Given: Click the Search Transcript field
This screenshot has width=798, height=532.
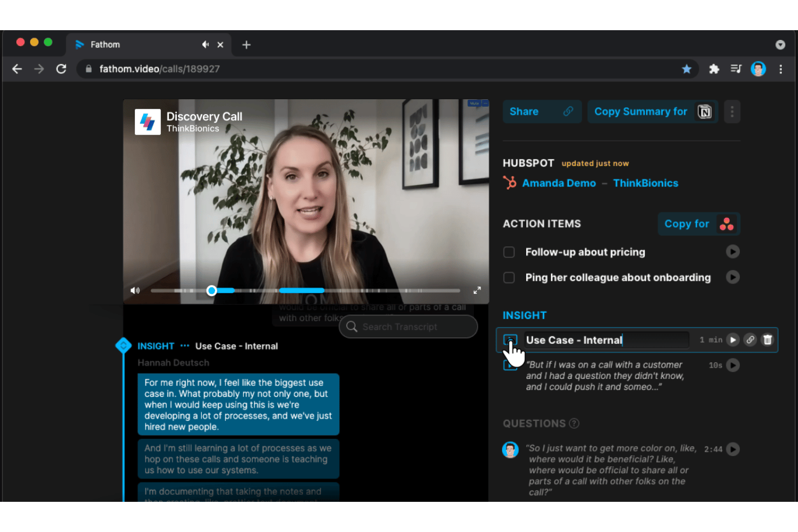Looking at the screenshot, I should (408, 327).
